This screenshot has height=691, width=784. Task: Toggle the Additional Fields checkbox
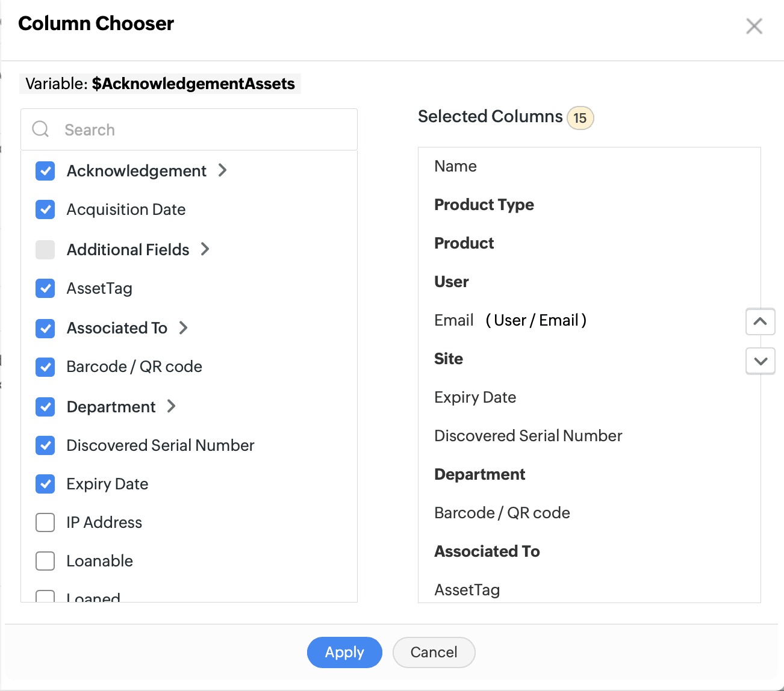point(45,249)
